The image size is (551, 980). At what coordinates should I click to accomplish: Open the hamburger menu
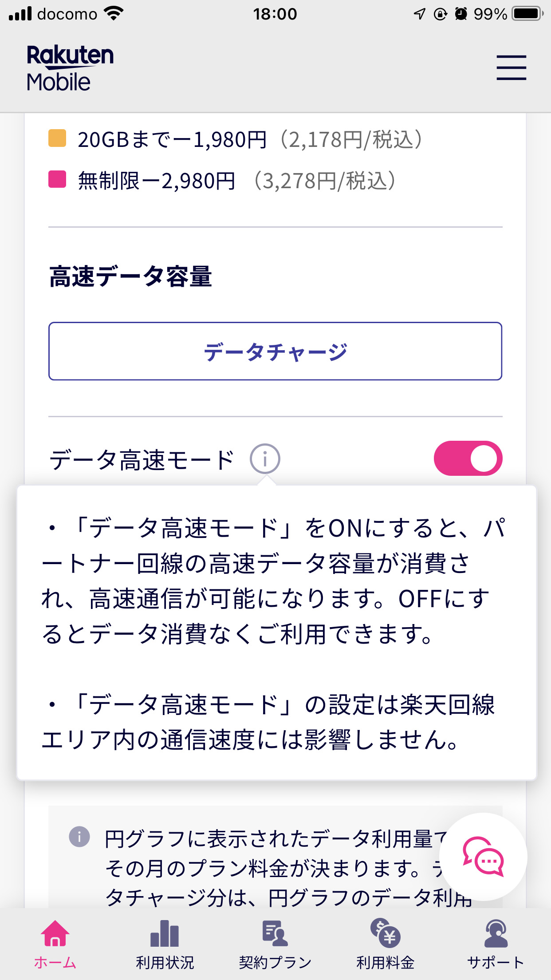[511, 68]
